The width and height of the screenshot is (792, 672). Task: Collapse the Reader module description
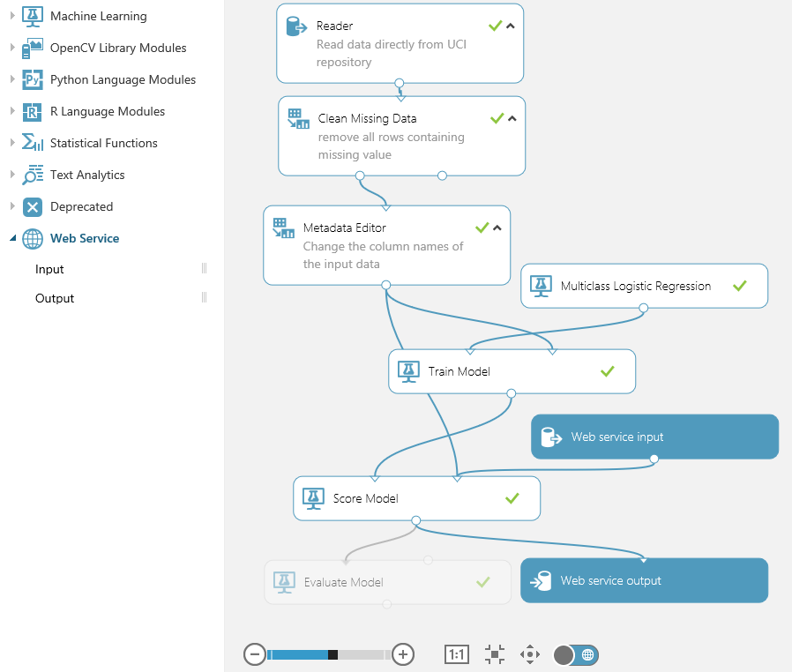tap(511, 26)
